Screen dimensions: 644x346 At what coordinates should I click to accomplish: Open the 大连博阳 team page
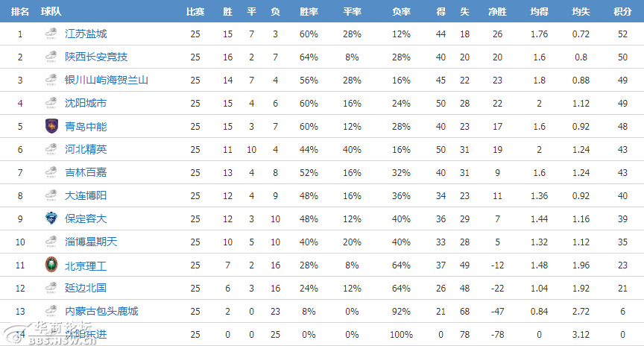[x=86, y=195]
